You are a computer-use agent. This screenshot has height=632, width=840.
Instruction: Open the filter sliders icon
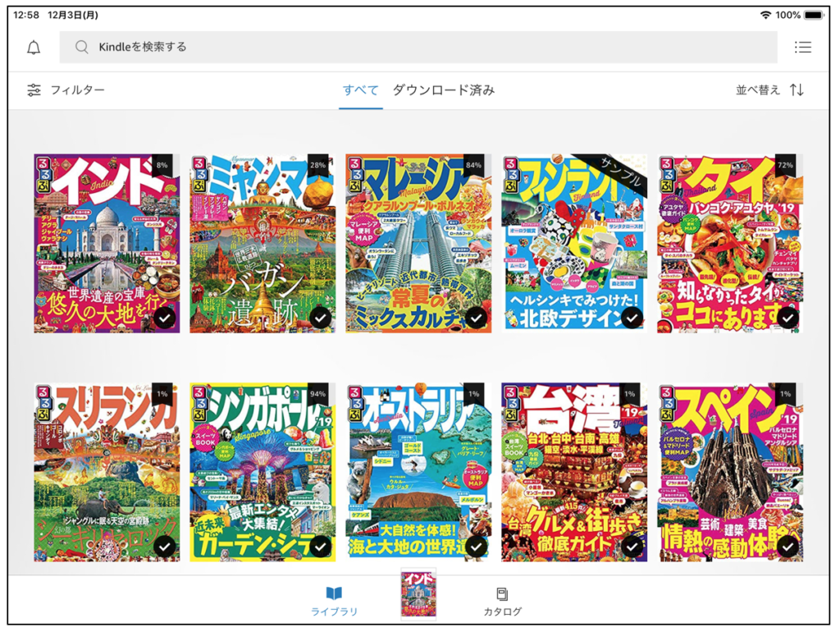[34, 90]
